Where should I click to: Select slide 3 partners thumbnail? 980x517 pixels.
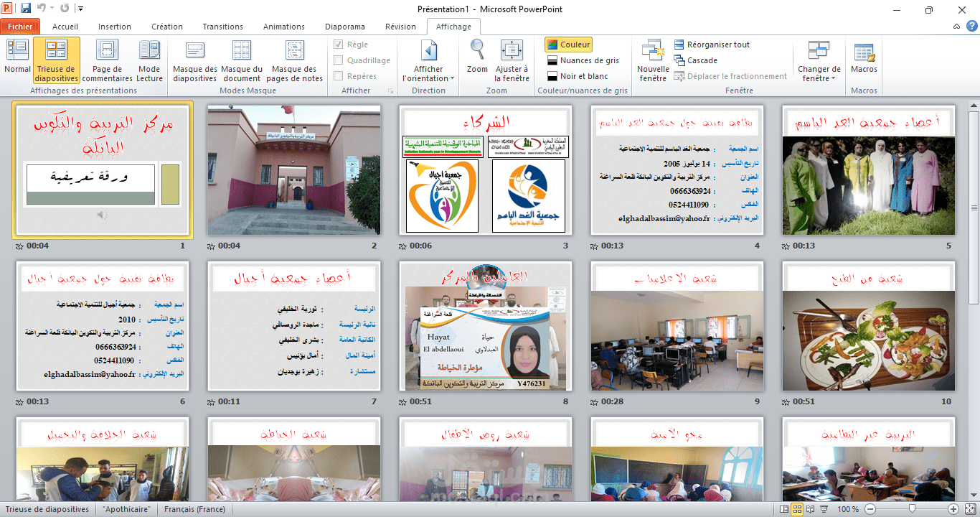click(x=486, y=170)
